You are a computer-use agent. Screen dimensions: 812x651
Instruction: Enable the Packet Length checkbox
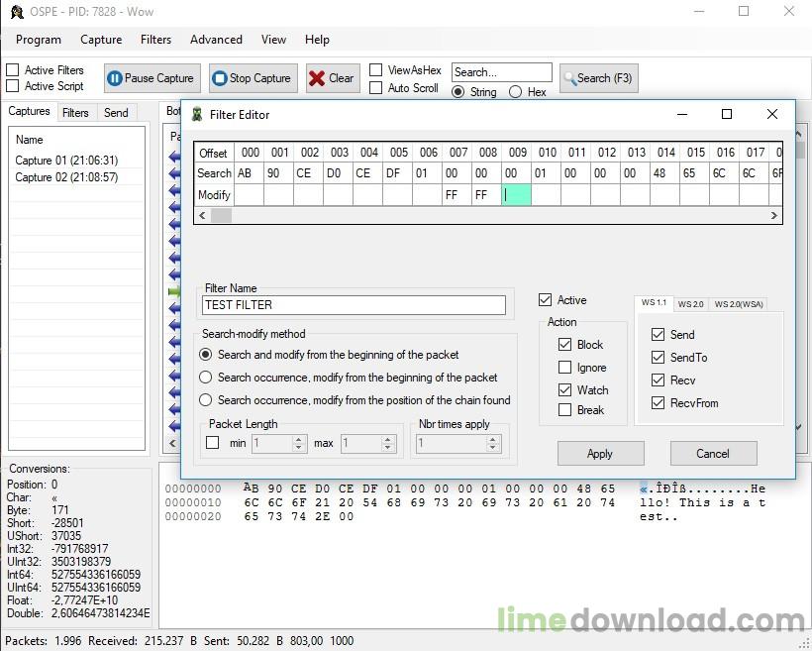(212, 443)
